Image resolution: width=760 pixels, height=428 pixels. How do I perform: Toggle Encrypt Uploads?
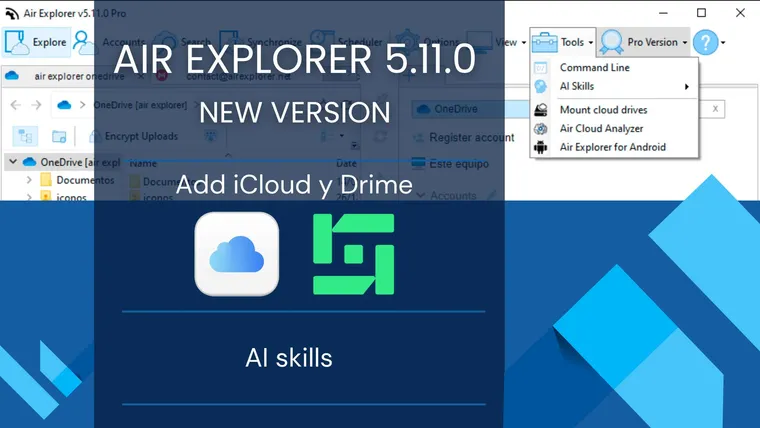point(134,137)
